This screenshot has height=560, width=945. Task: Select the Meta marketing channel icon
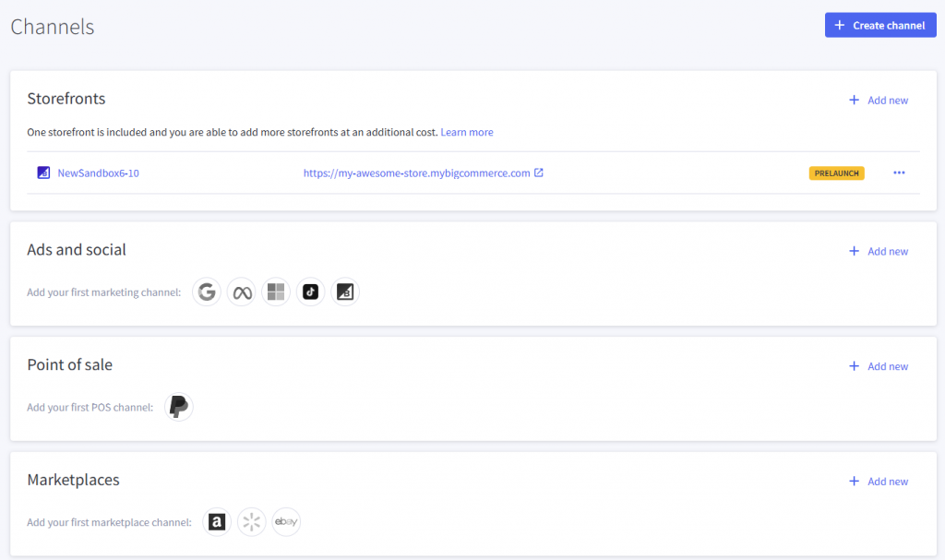click(242, 292)
